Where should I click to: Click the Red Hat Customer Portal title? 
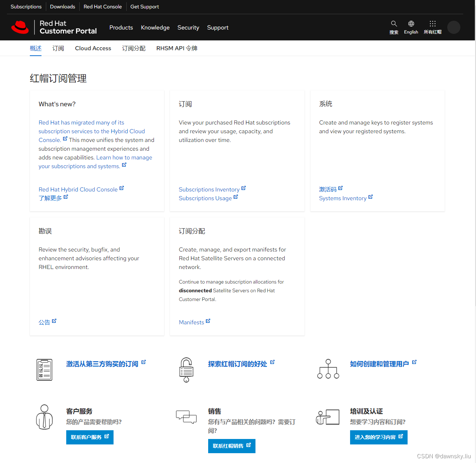click(x=68, y=27)
